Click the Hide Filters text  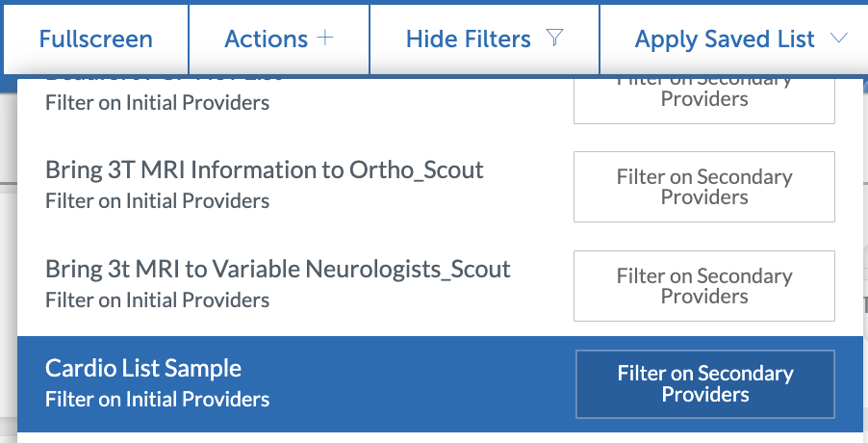coord(468,39)
